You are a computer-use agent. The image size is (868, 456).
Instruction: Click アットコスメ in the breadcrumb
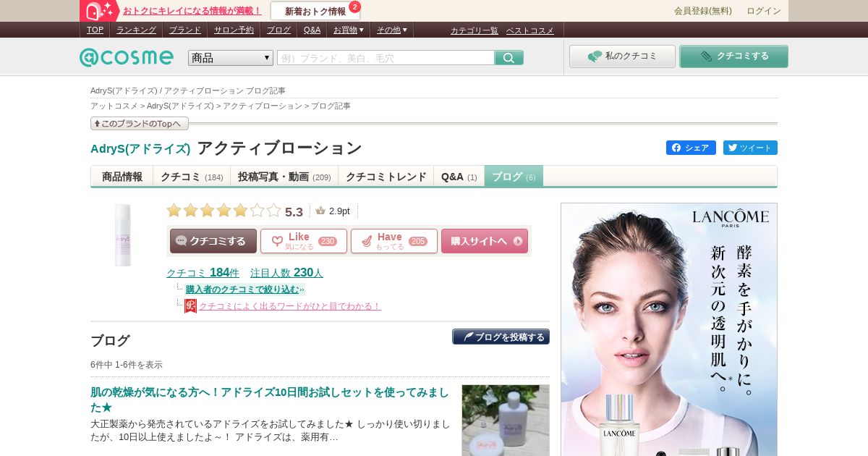pos(114,106)
